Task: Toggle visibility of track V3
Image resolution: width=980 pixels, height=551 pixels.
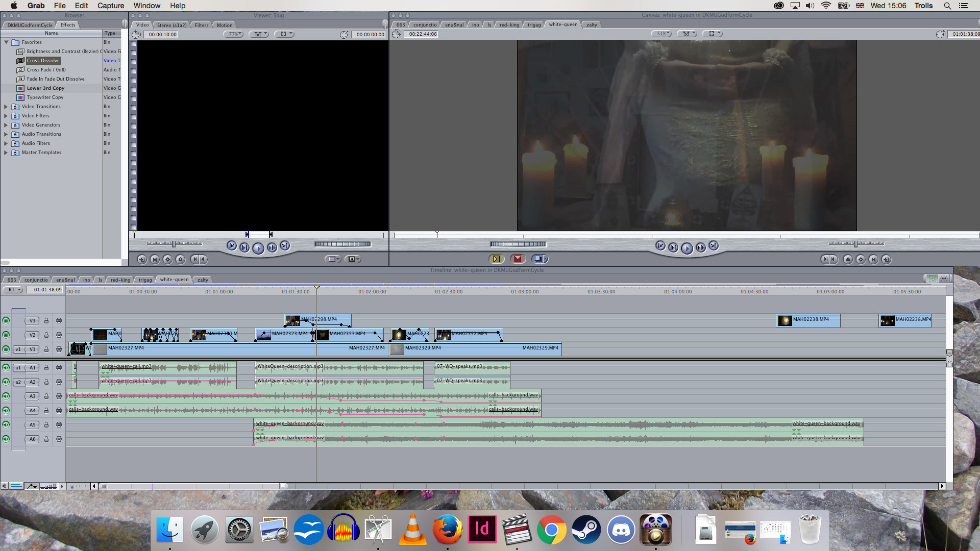Action: point(6,321)
